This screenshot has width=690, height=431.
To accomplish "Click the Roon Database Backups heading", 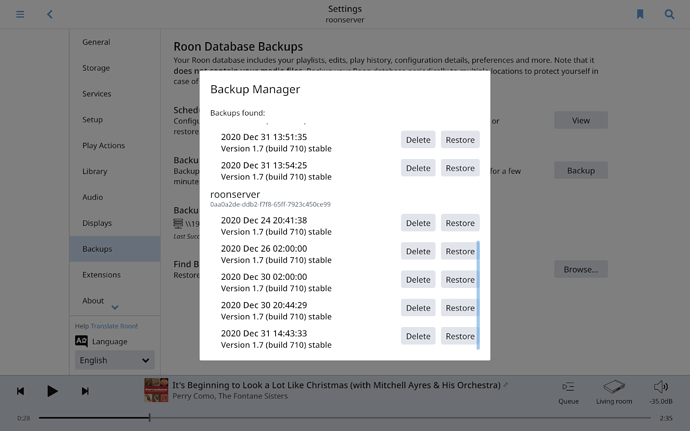I will click(x=238, y=46).
